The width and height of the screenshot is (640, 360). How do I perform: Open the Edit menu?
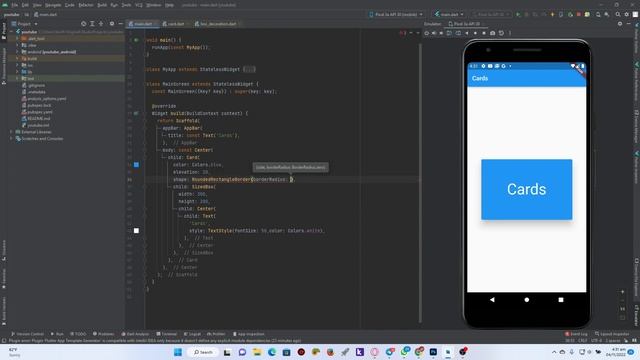[25, 5]
